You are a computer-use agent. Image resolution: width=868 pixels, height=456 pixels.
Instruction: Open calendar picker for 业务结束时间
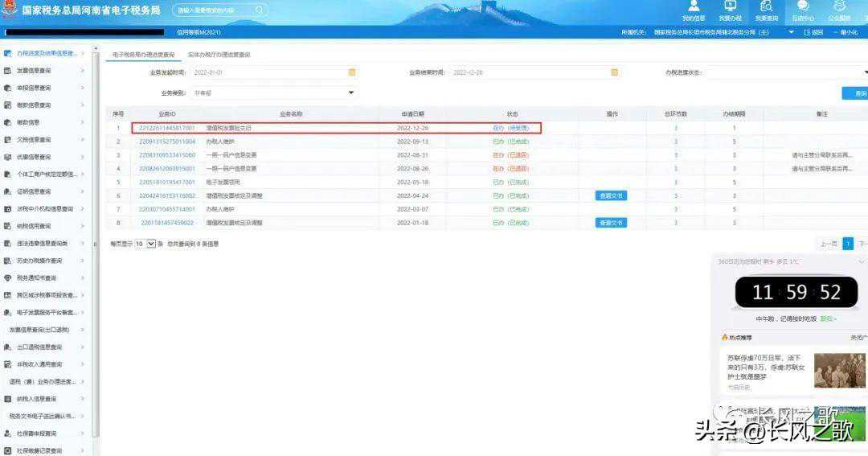(614, 72)
